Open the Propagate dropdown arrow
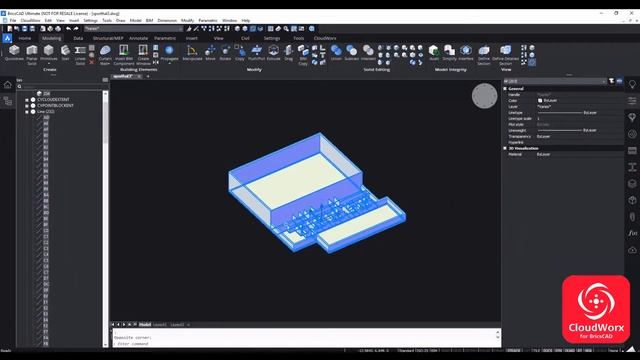This screenshot has height=360, width=640. click(169, 64)
